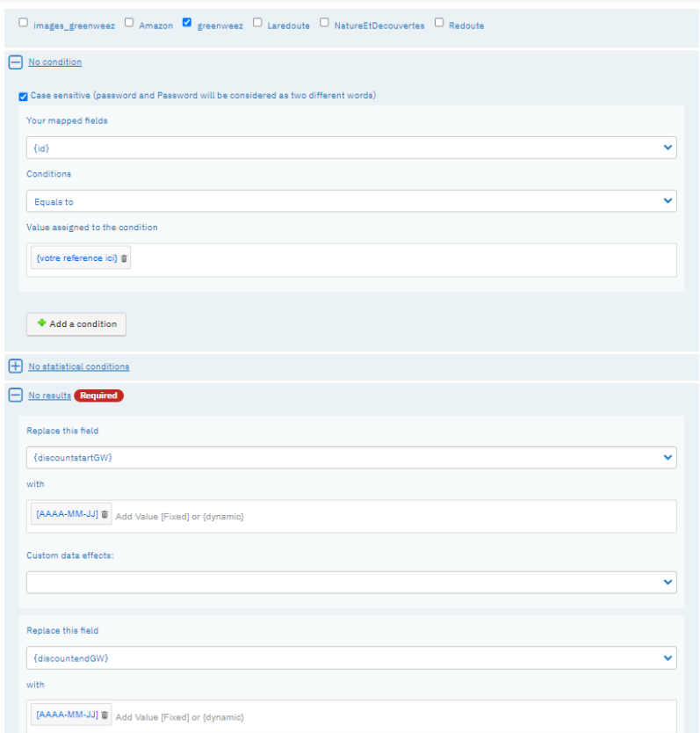Delete the {votre reference ici} value tag
Viewport: 700px width, 733px height.
coord(125,258)
